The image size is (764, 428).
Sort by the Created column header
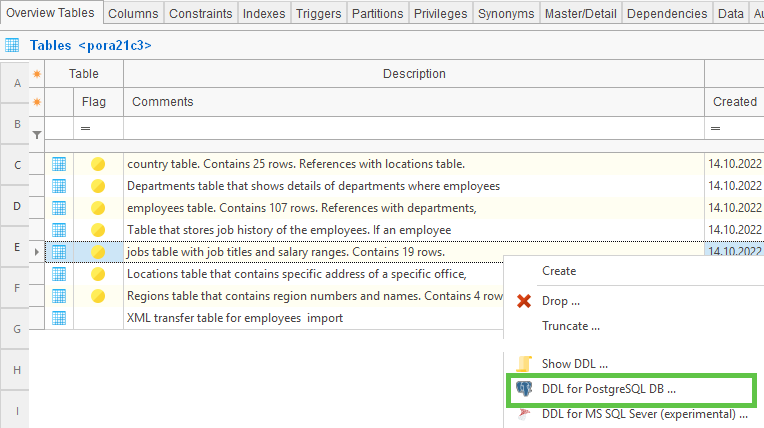pos(735,102)
